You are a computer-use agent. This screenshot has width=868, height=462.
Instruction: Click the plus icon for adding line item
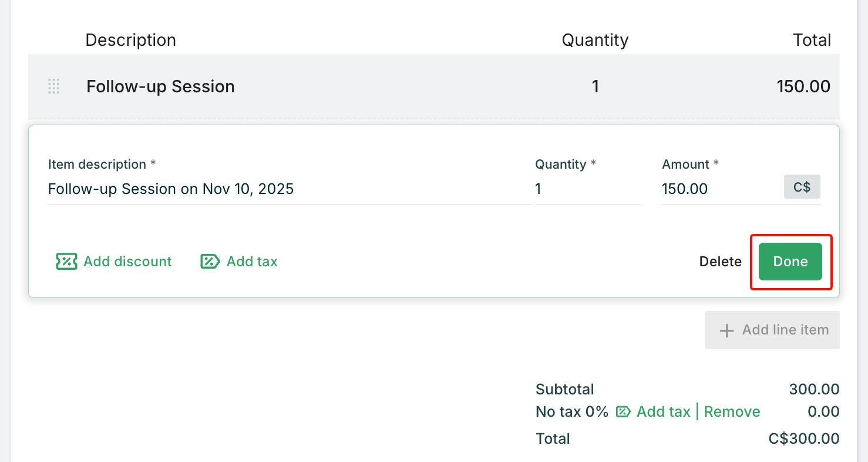(726, 330)
